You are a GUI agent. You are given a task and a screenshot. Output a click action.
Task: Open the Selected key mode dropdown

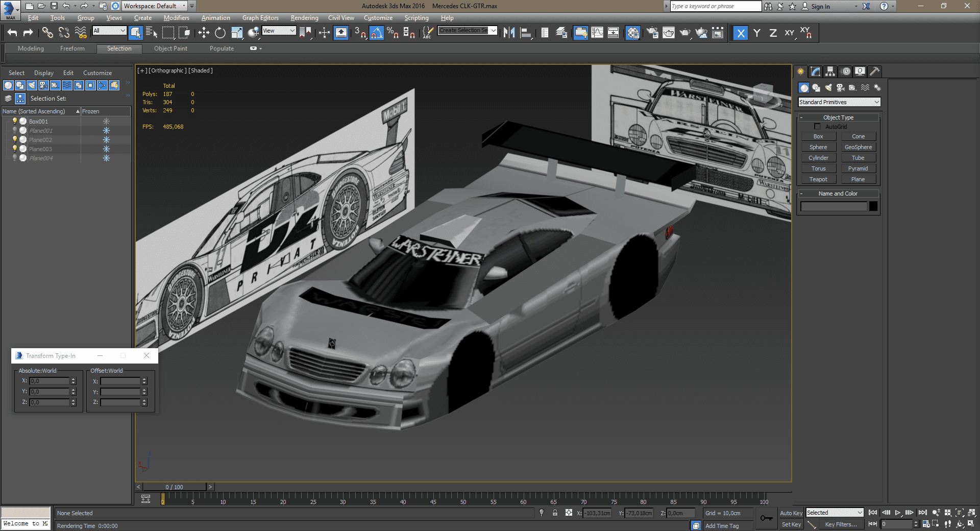pos(835,513)
